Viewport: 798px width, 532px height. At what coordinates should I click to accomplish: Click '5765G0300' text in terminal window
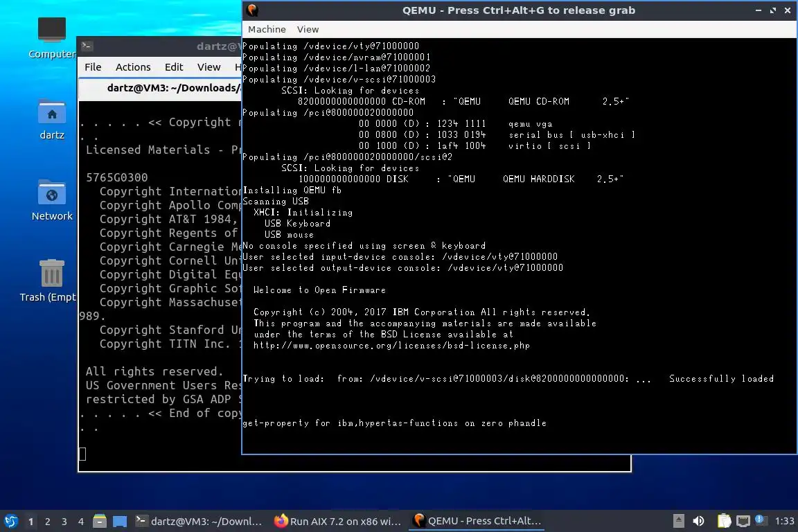116,177
